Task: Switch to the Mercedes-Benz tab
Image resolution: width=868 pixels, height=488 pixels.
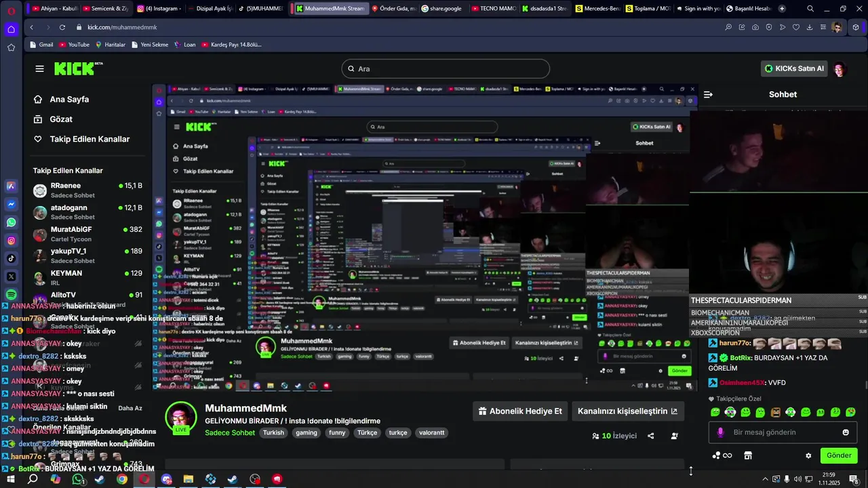Action: tap(597, 9)
